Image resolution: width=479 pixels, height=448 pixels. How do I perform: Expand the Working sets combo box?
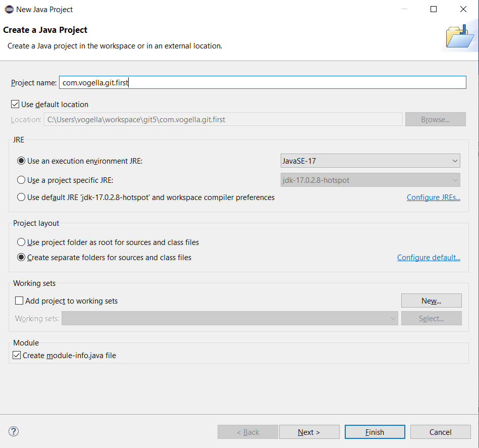[x=393, y=318]
